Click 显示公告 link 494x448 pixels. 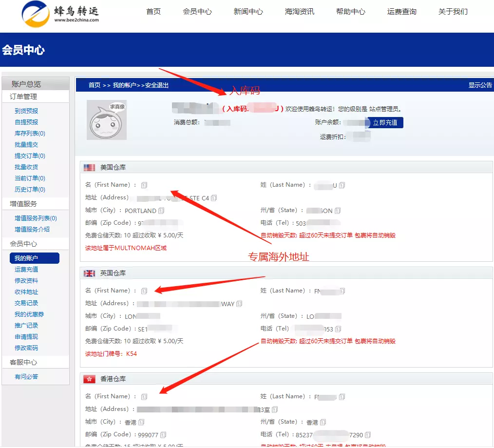click(480, 85)
